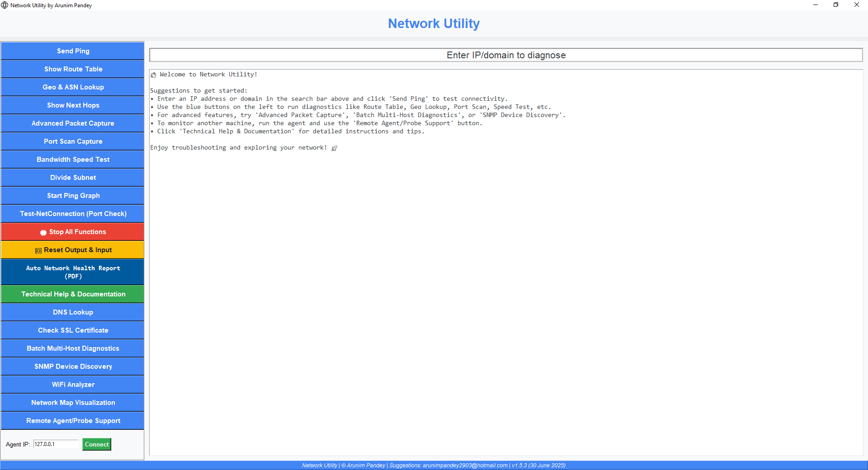Generate Auto Network Health Report PDF
Viewport: 868px width, 470px height.
[x=72, y=272]
